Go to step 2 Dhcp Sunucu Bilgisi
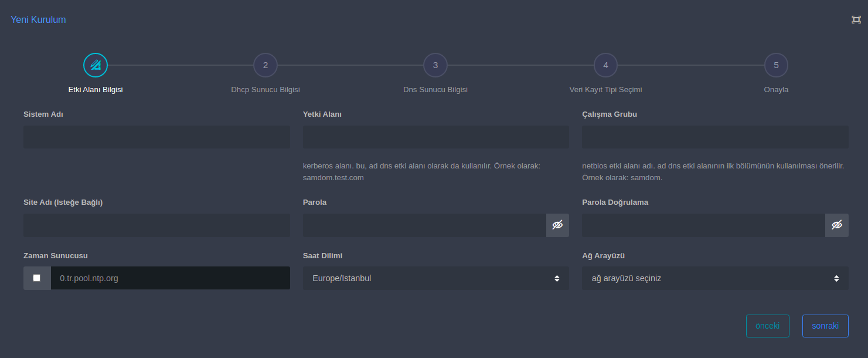 (265, 65)
